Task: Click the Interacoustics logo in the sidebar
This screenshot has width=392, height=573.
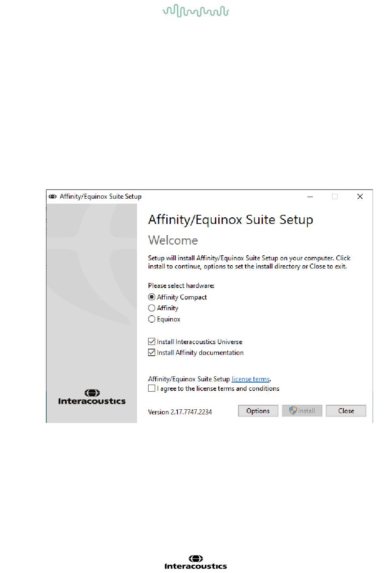Action: (92, 397)
